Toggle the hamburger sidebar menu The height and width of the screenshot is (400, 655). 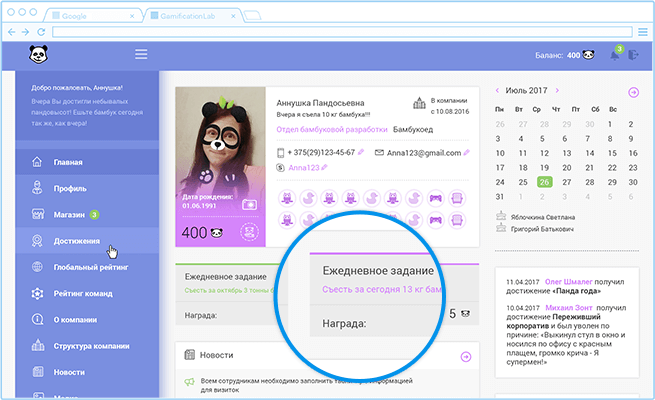[x=141, y=54]
